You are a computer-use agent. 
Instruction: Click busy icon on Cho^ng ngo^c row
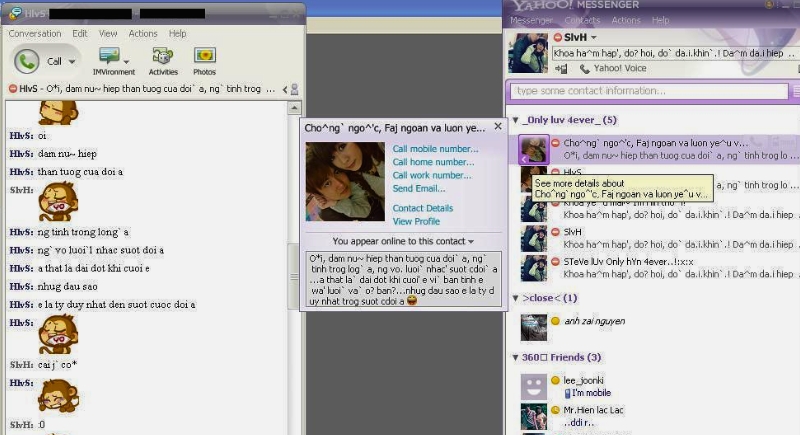(556, 143)
